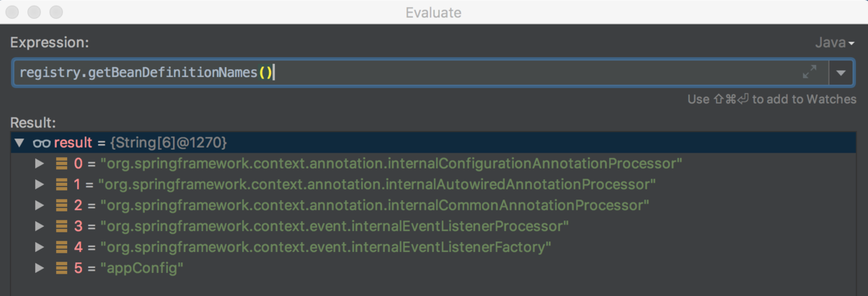This screenshot has width=868, height=296.
Task: Collapse the result root node
Action: click(x=20, y=143)
